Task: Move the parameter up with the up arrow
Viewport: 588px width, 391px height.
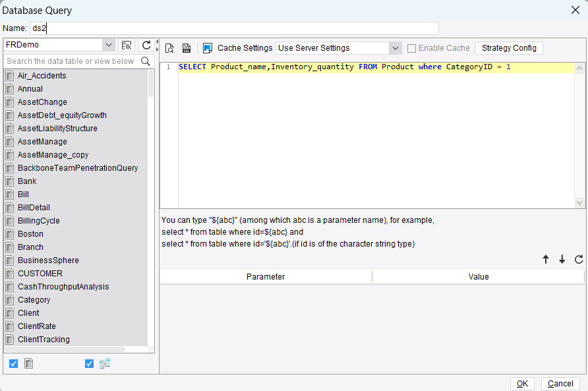Action: coord(546,259)
